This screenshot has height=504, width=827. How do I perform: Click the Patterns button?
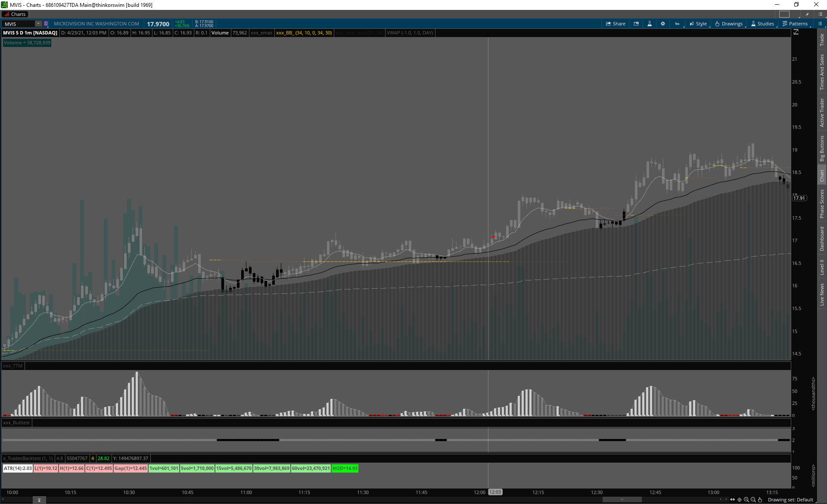[795, 24]
